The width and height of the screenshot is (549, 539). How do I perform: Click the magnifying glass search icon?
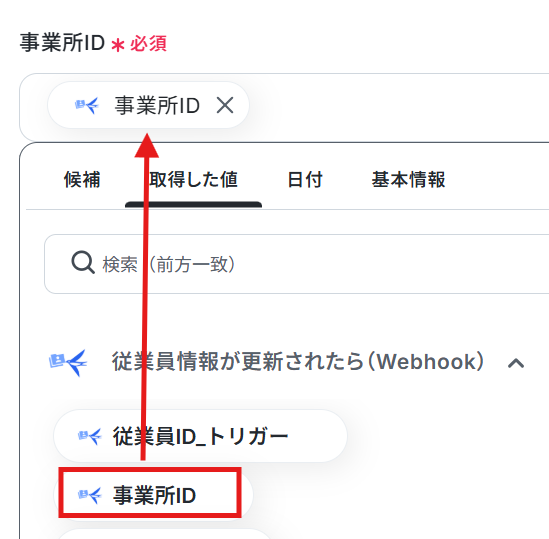(83, 262)
